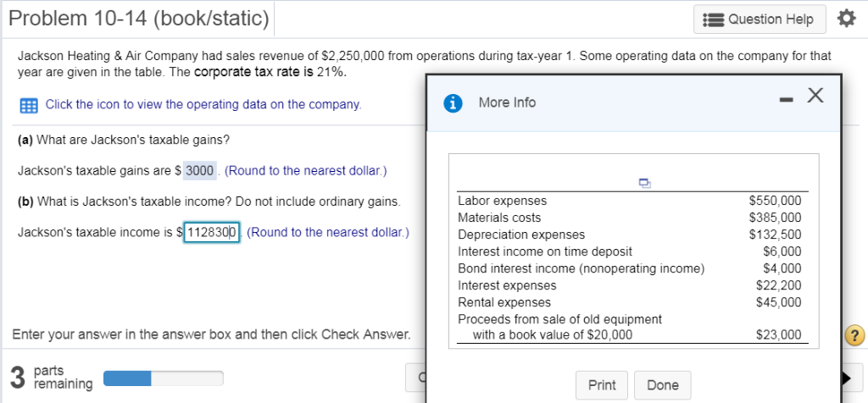Click the $4,000 bond interest value

point(782,268)
